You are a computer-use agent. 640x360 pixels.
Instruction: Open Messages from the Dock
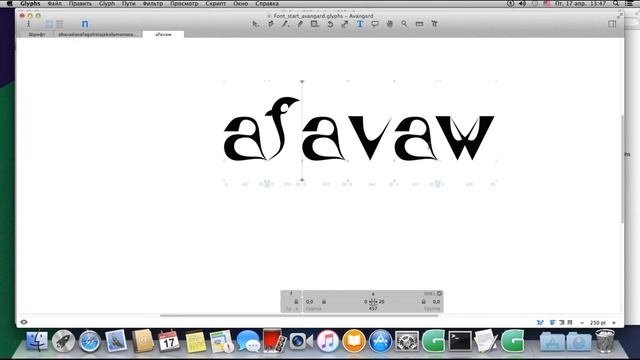pos(248,341)
